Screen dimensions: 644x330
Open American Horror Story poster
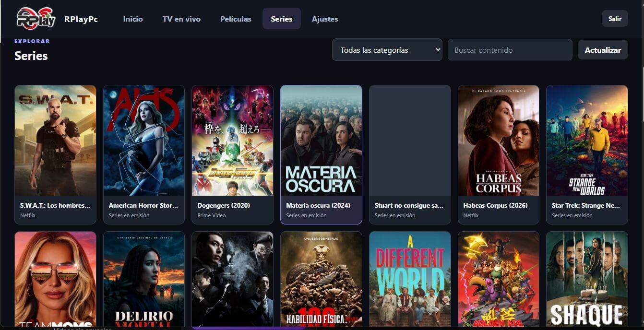(x=144, y=141)
